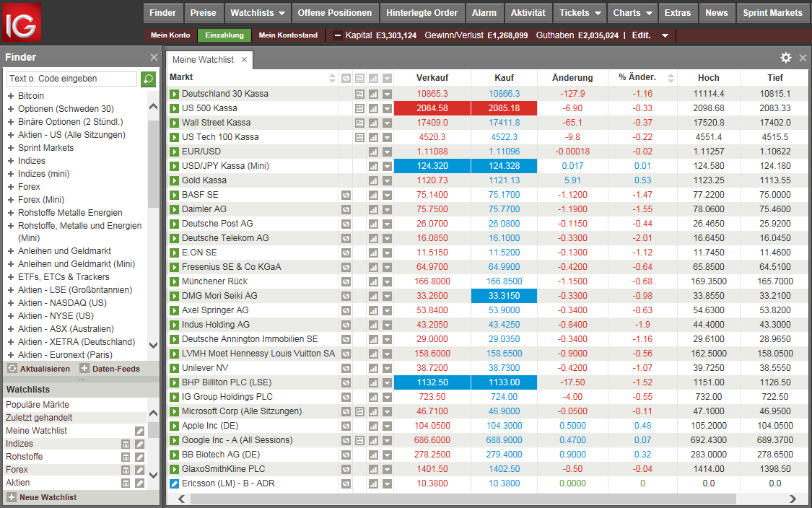This screenshot has width=812, height=508.
Task: Open Hinterlegte Order tab
Action: (x=422, y=13)
